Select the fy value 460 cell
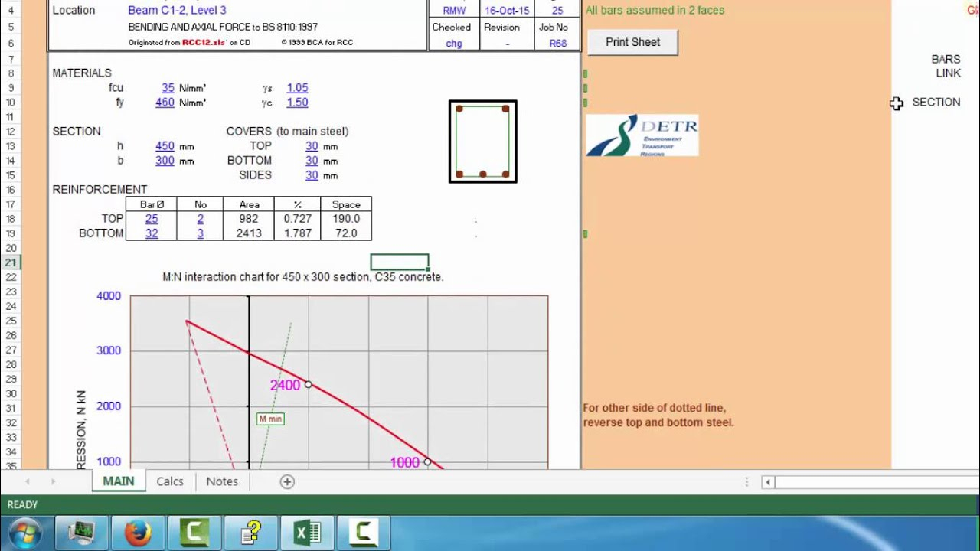The height and width of the screenshot is (551, 980). coord(165,103)
